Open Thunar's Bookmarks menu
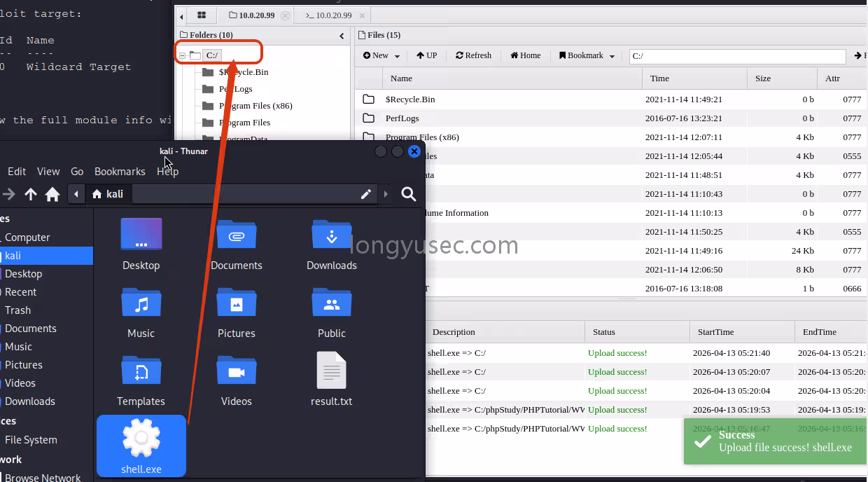Image resolution: width=868 pixels, height=482 pixels. tap(120, 171)
